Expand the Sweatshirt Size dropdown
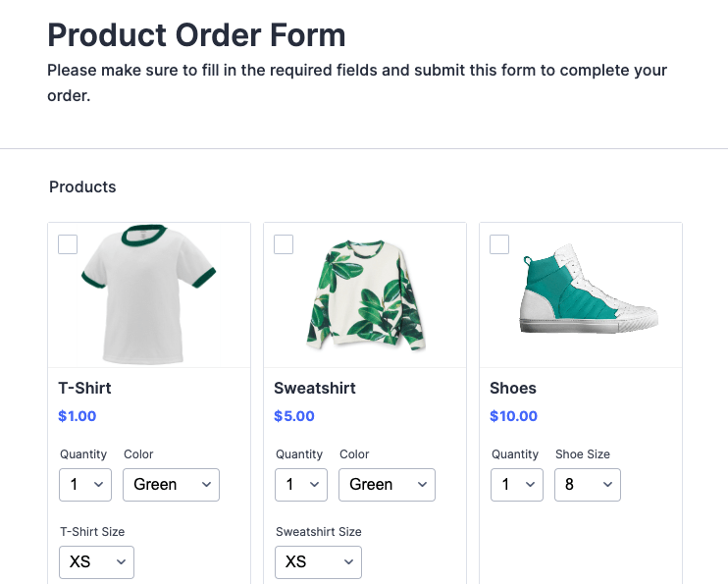 (x=318, y=562)
